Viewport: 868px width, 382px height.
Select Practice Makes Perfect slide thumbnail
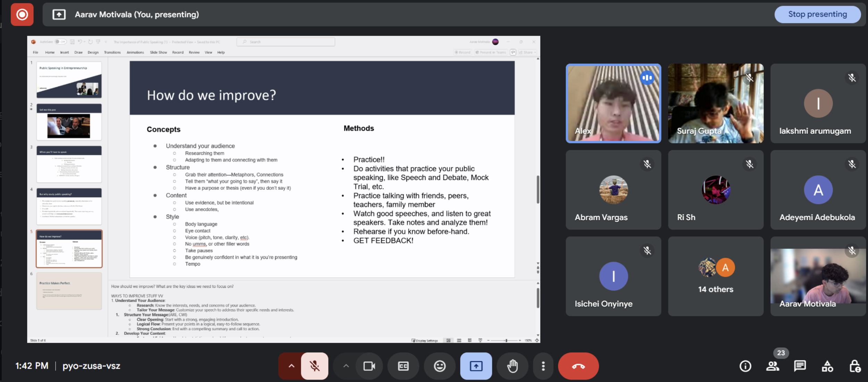[x=69, y=291]
